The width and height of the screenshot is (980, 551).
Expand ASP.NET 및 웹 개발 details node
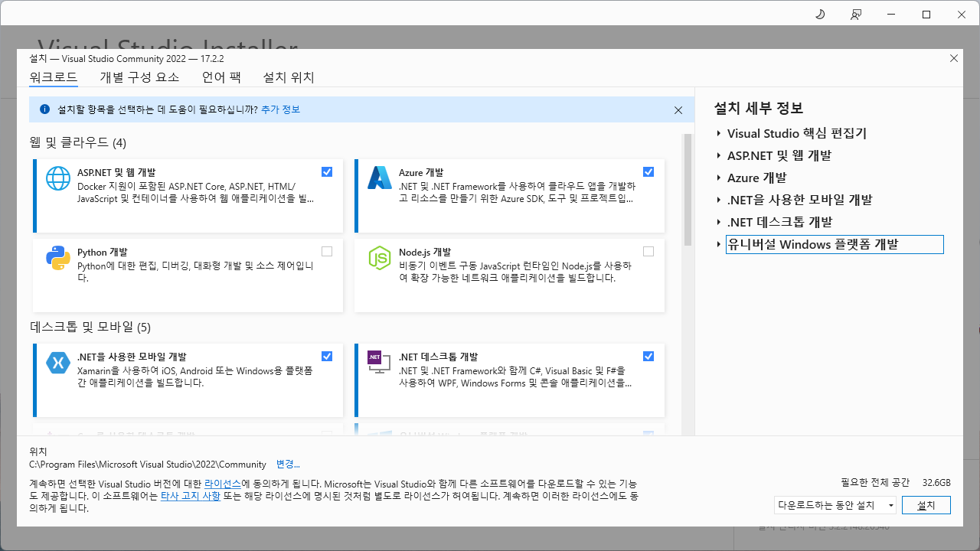[x=719, y=155]
